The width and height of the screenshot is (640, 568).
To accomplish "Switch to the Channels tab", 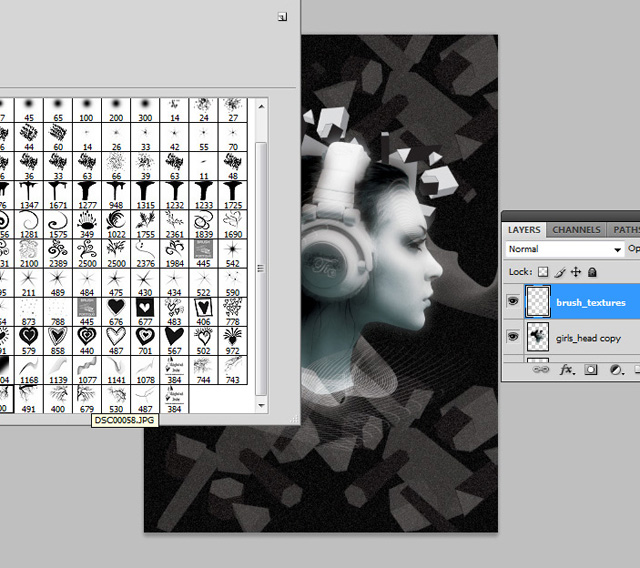I will click(x=576, y=230).
